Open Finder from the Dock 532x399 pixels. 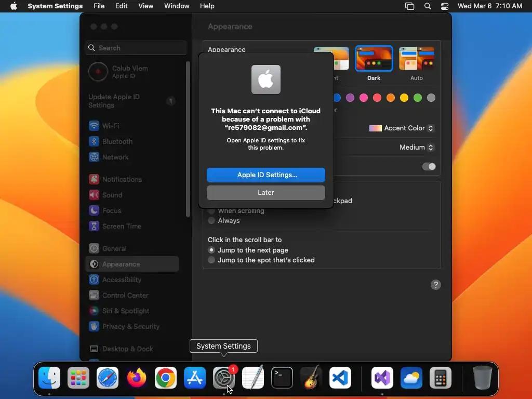[49, 378]
